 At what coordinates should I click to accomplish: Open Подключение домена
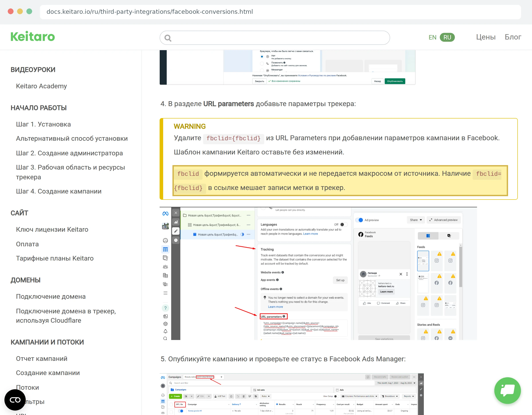(51, 296)
